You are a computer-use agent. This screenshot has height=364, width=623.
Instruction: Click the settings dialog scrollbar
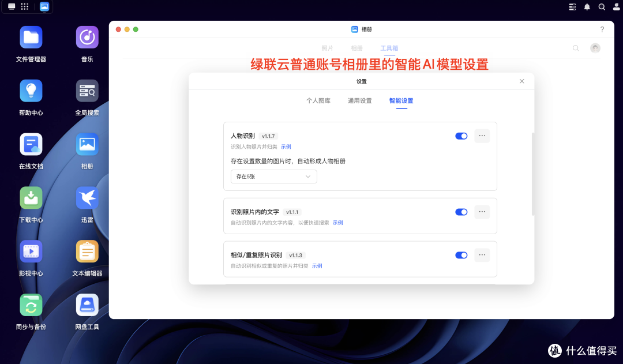(x=533, y=174)
